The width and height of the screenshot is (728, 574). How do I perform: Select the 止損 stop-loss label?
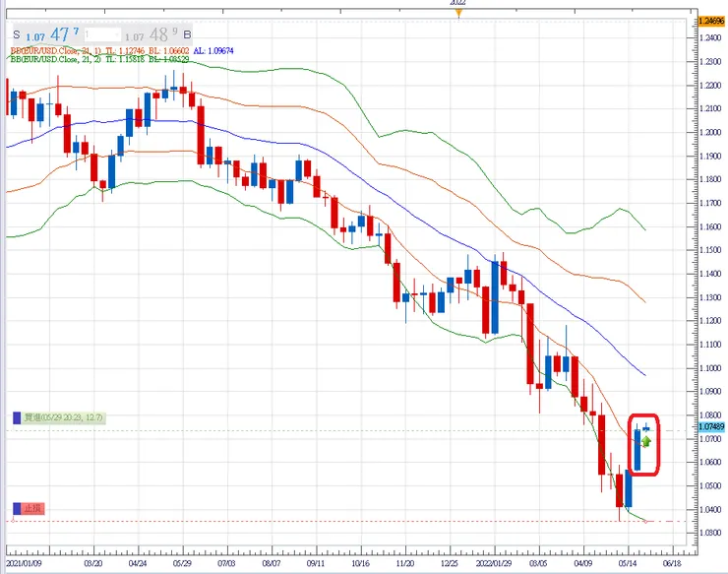coord(33,508)
